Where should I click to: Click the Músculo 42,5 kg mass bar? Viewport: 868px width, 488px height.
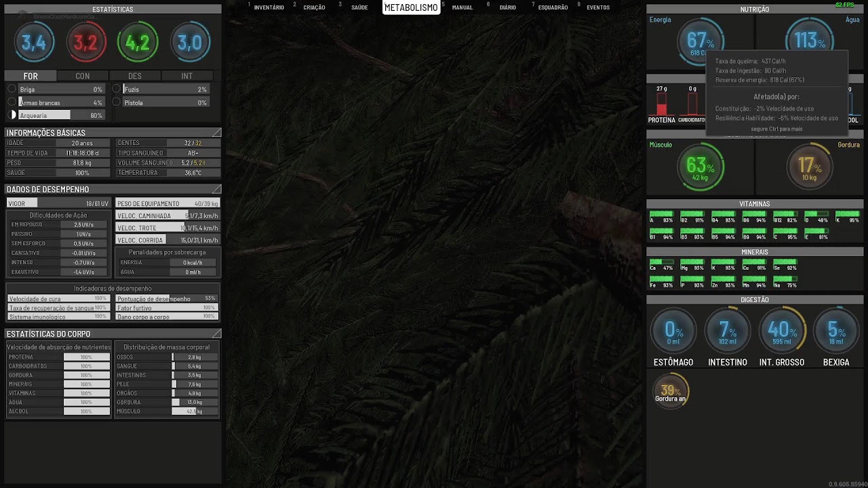pyautogui.click(x=195, y=411)
